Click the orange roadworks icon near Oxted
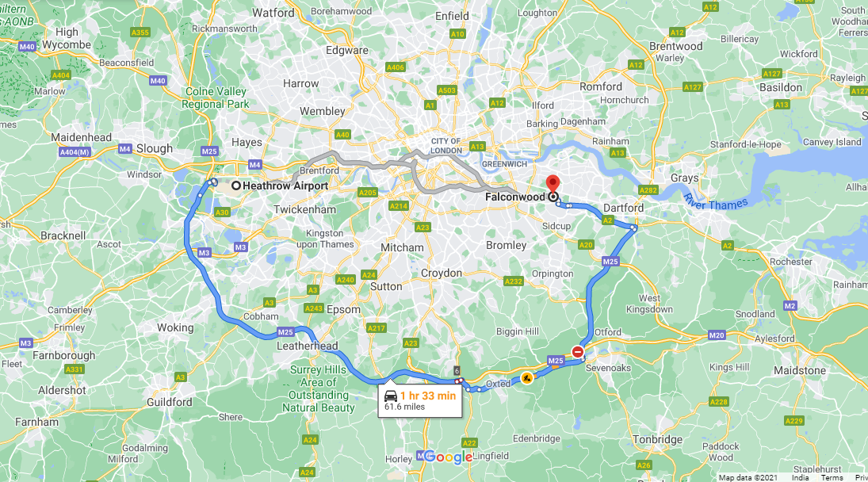This screenshot has height=482, width=868. click(x=527, y=378)
